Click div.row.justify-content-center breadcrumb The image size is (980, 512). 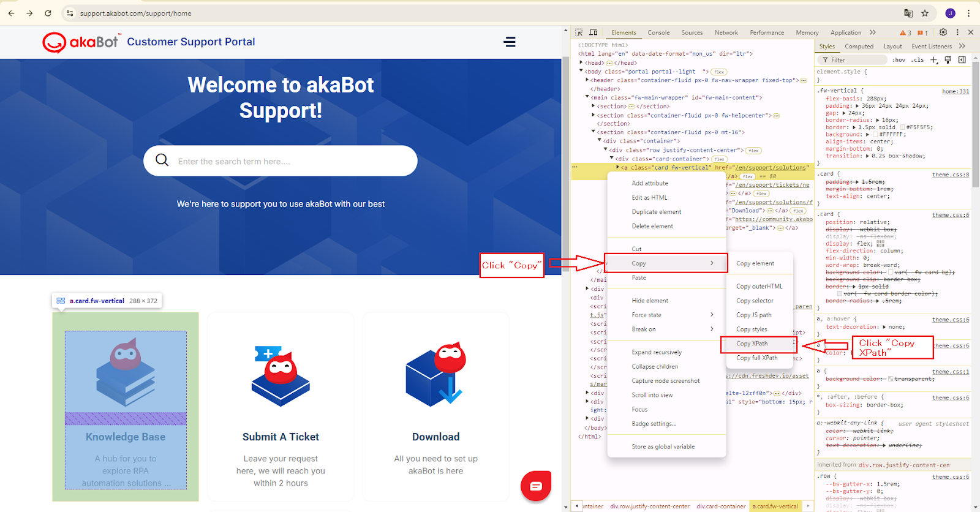pos(650,506)
